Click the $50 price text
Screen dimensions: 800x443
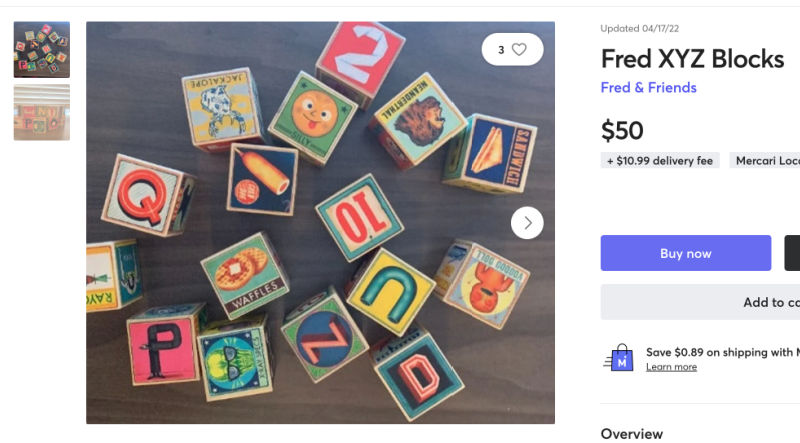pos(622,131)
